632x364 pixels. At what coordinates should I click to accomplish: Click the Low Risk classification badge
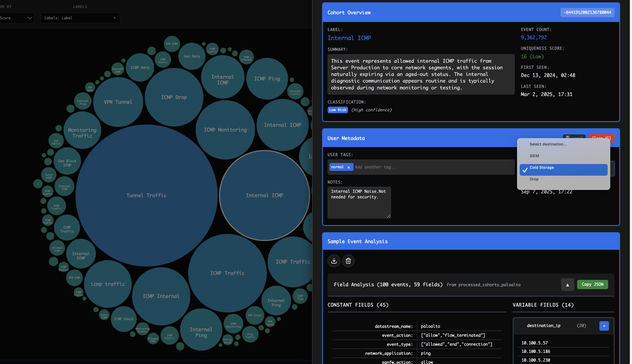pyautogui.click(x=337, y=110)
